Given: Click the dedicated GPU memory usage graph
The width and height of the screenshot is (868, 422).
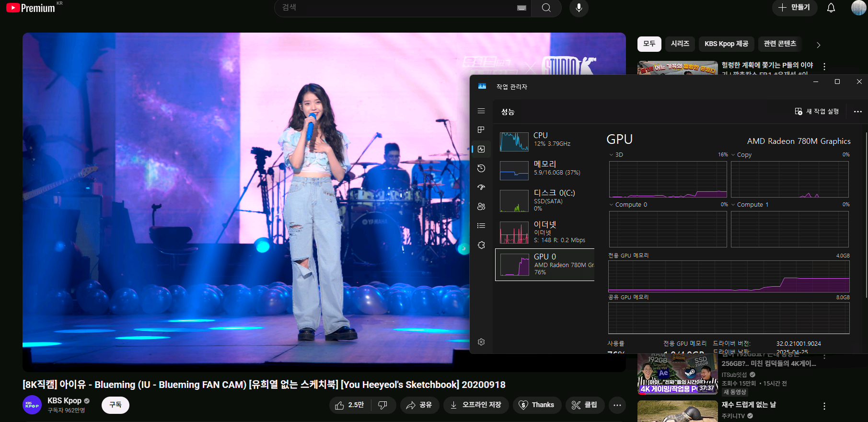Looking at the screenshot, I should point(729,277).
